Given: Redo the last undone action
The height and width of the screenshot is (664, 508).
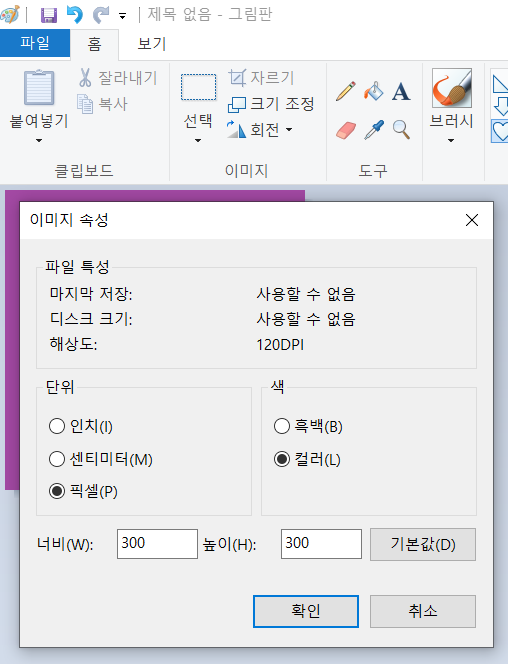Looking at the screenshot, I should [x=101, y=15].
